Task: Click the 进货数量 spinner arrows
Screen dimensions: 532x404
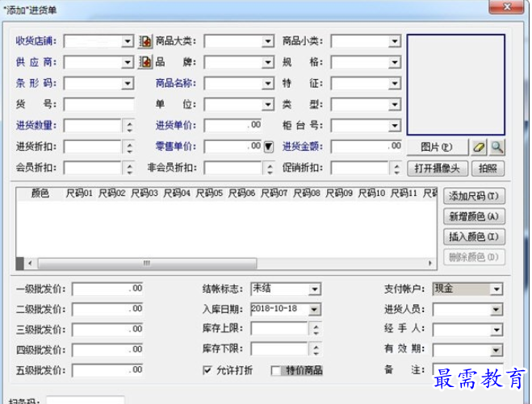Action: click(x=129, y=126)
